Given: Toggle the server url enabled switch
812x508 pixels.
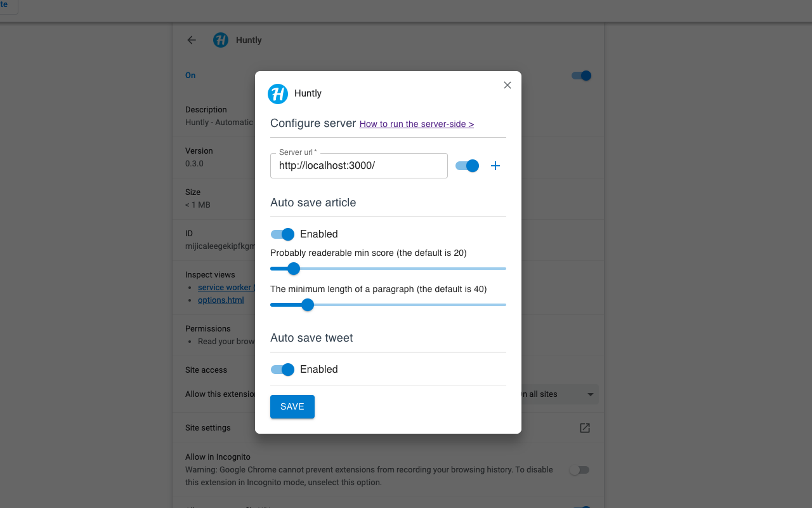Looking at the screenshot, I should pos(468,166).
